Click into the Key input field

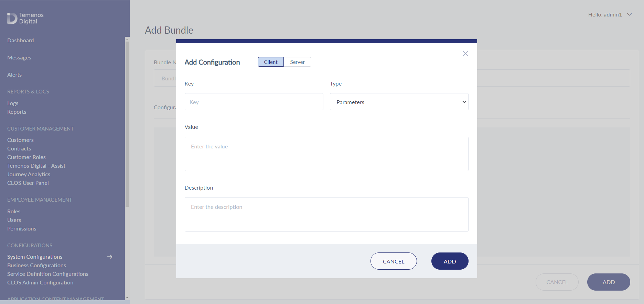coord(254,102)
